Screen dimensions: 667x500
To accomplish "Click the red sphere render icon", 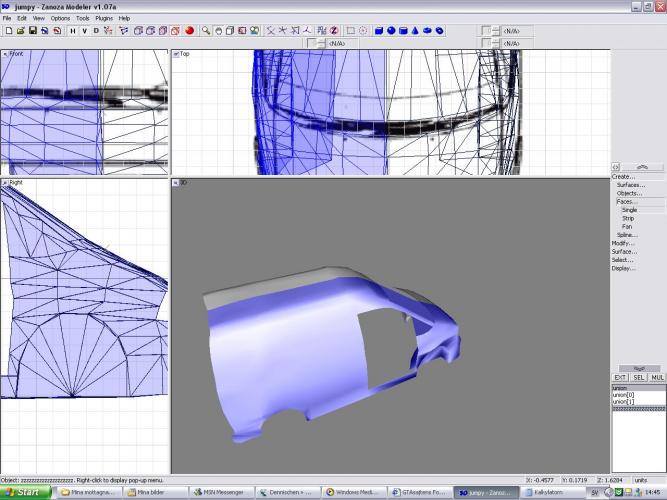I will point(188,30).
